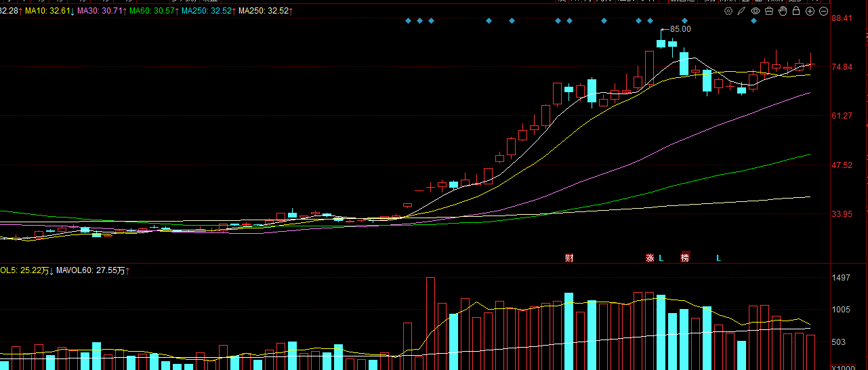Image resolution: width=868 pixels, height=370 pixels.
Task: Toggle the chart lock icon
Action: pyautogui.click(x=796, y=11)
